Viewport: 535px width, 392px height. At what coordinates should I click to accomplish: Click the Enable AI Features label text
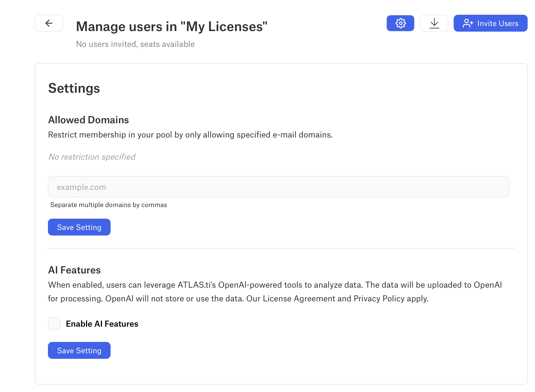(102, 324)
